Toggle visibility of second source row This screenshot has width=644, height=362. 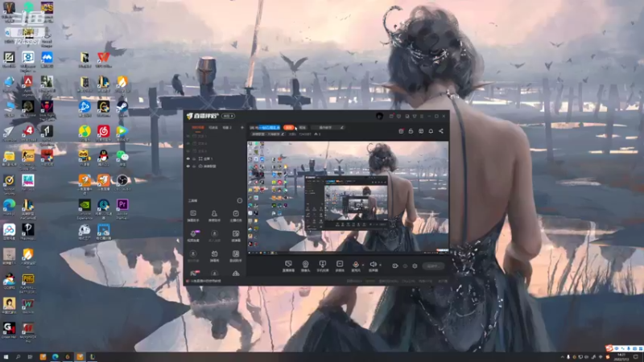point(188,144)
